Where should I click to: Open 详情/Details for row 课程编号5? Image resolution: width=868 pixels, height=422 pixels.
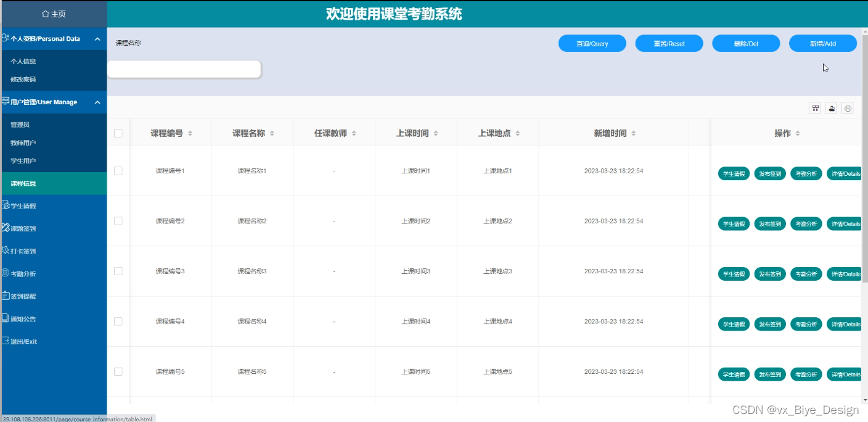[844, 374]
